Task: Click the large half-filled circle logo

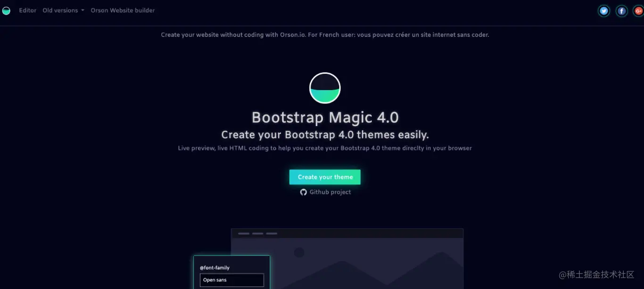Action: 325,88
